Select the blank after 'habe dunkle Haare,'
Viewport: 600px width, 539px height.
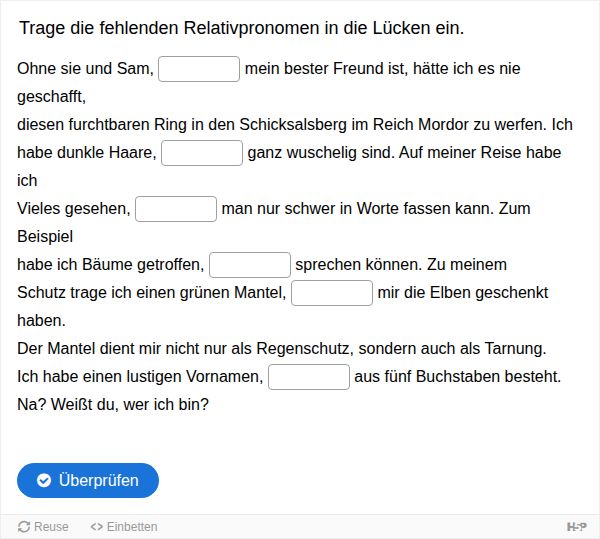(x=202, y=153)
